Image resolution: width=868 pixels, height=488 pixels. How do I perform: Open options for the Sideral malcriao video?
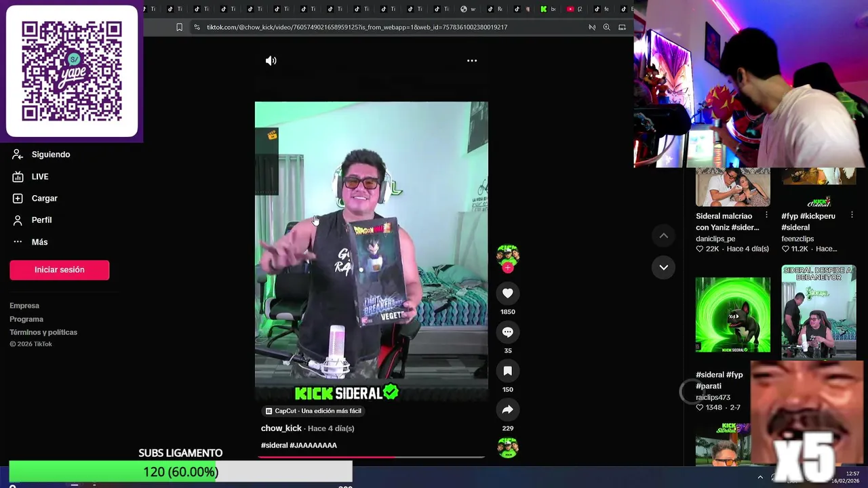(766, 215)
